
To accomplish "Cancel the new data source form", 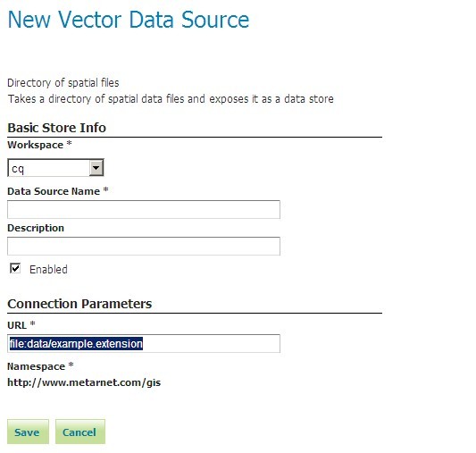I will [80, 432].
